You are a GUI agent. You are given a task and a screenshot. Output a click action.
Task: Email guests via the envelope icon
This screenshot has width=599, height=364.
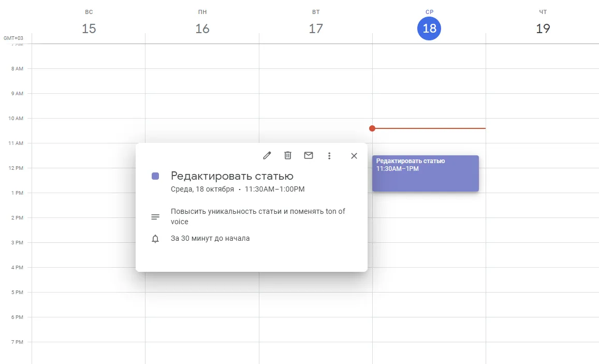pos(309,155)
